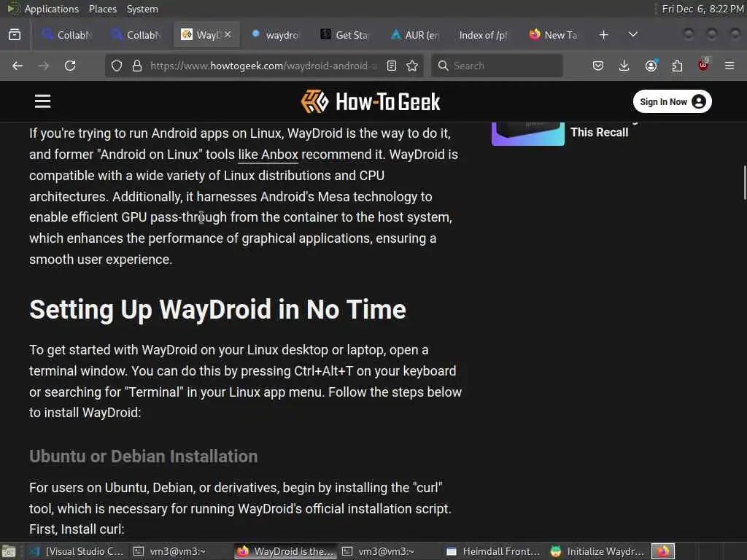Image resolution: width=747 pixels, height=560 pixels.
Task: Open Firefox account menu
Action: coord(651,66)
